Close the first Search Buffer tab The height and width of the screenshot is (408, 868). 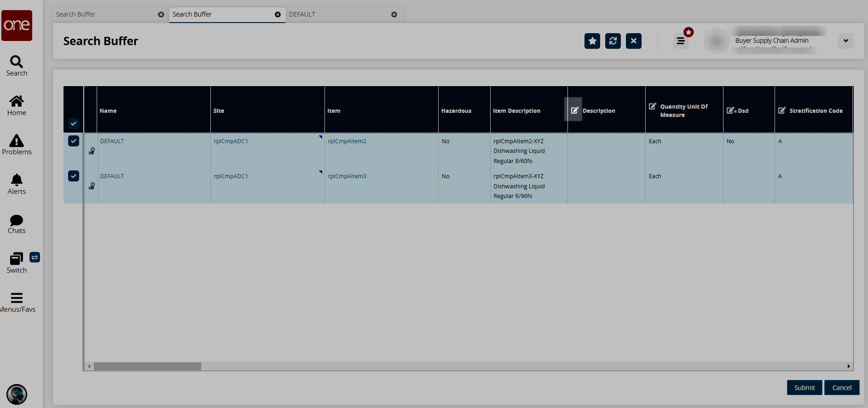point(161,14)
